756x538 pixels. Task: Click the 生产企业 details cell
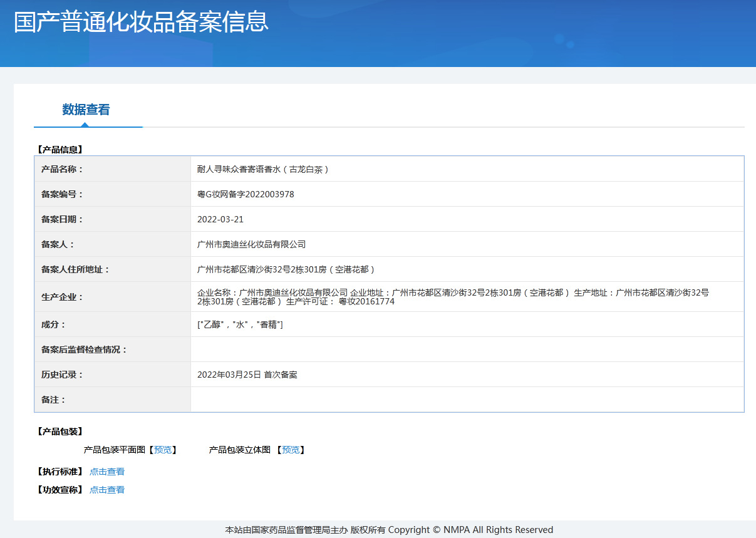point(438,296)
